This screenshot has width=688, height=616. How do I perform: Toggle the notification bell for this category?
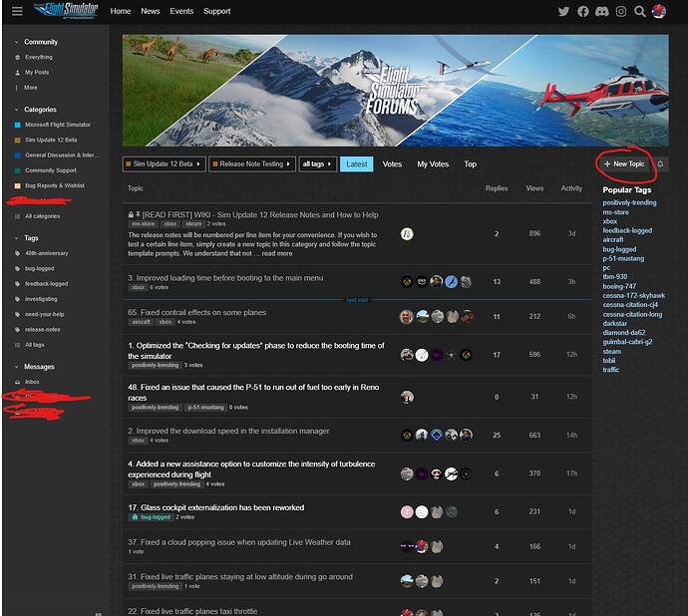pyautogui.click(x=660, y=164)
